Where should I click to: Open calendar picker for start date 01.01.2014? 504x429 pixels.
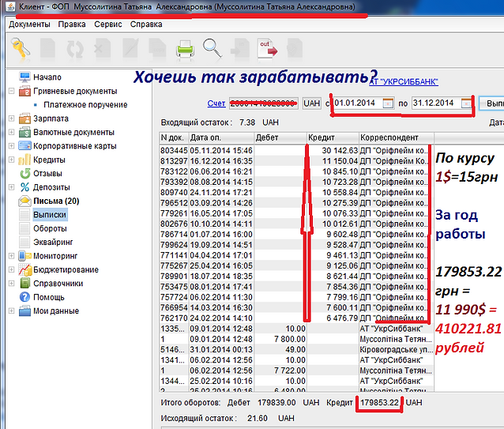pyautogui.click(x=389, y=103)
